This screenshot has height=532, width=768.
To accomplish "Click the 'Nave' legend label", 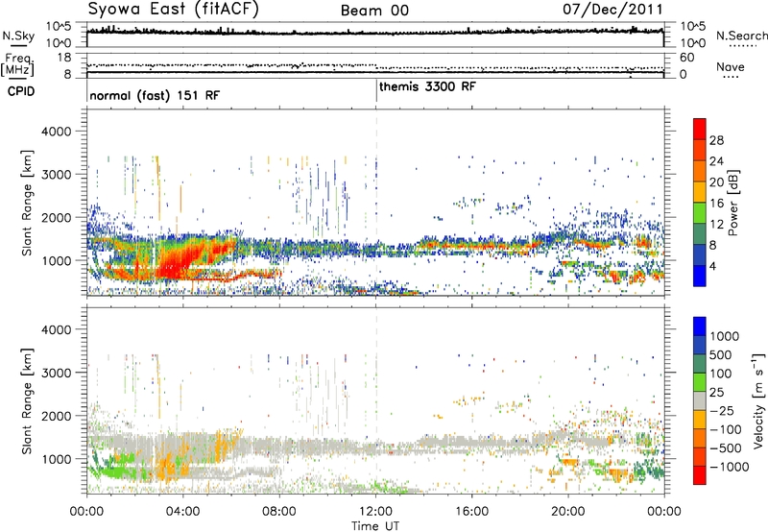I will click(x=730, y=67).
